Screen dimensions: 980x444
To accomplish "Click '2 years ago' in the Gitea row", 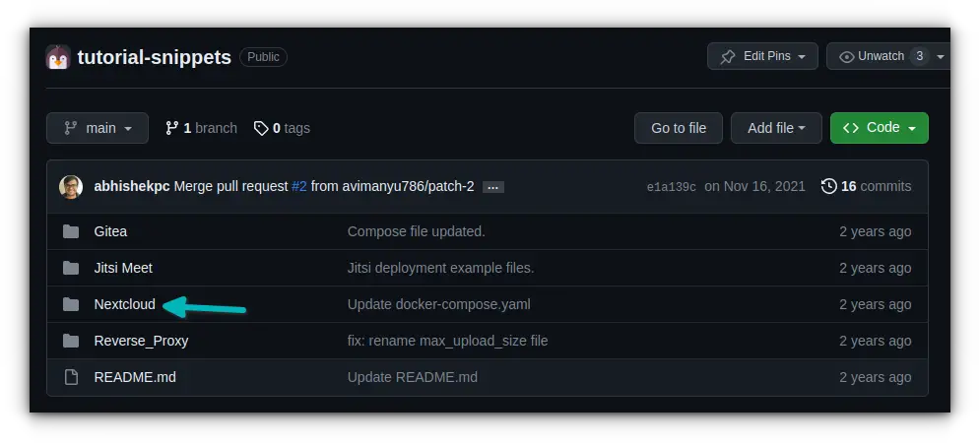I will pos(875,231).
